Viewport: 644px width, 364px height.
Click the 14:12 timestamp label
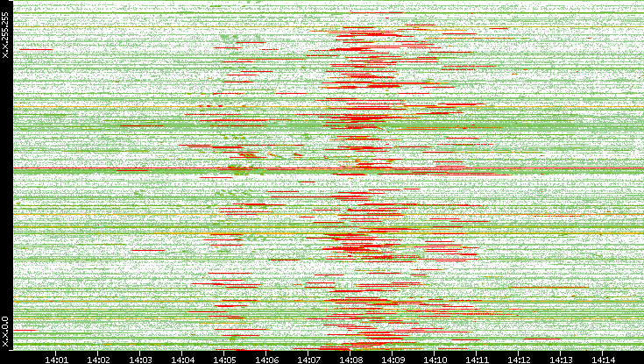[x=519, y=358]
